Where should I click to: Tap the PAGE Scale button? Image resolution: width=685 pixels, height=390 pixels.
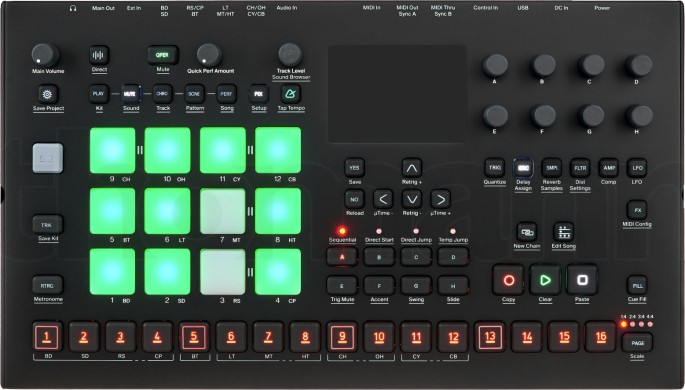pos(637,343)
